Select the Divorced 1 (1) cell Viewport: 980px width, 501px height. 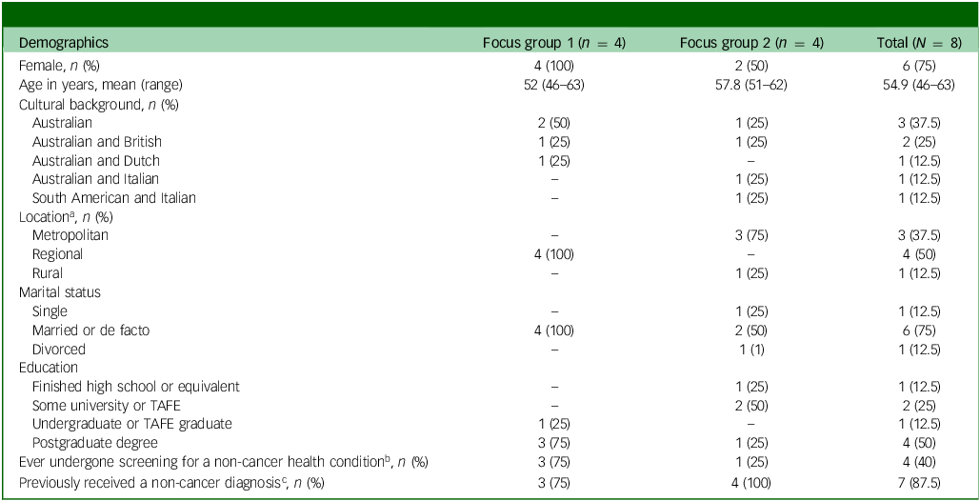[x=751, y=349]
